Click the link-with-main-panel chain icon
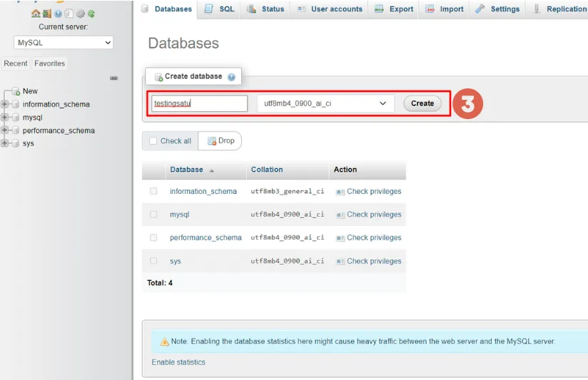588x380 pixels. coord(114,78)
